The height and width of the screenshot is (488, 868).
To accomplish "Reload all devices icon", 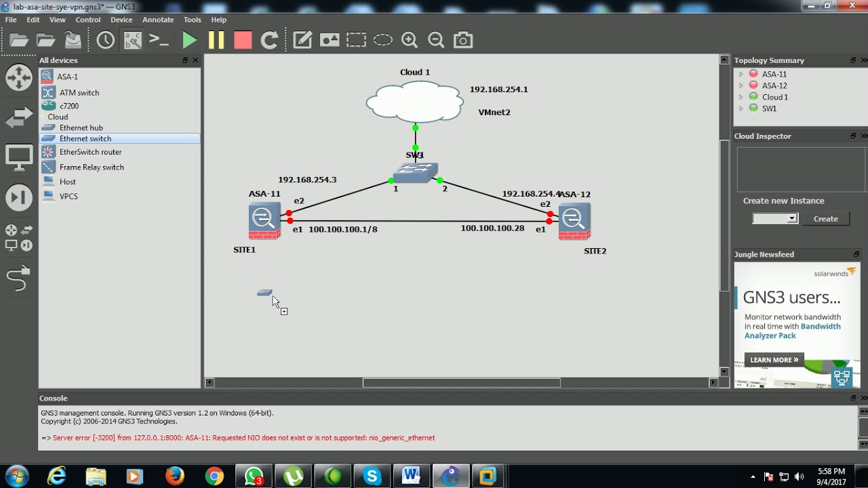I will pyautogui.click(x=269, y=40).
